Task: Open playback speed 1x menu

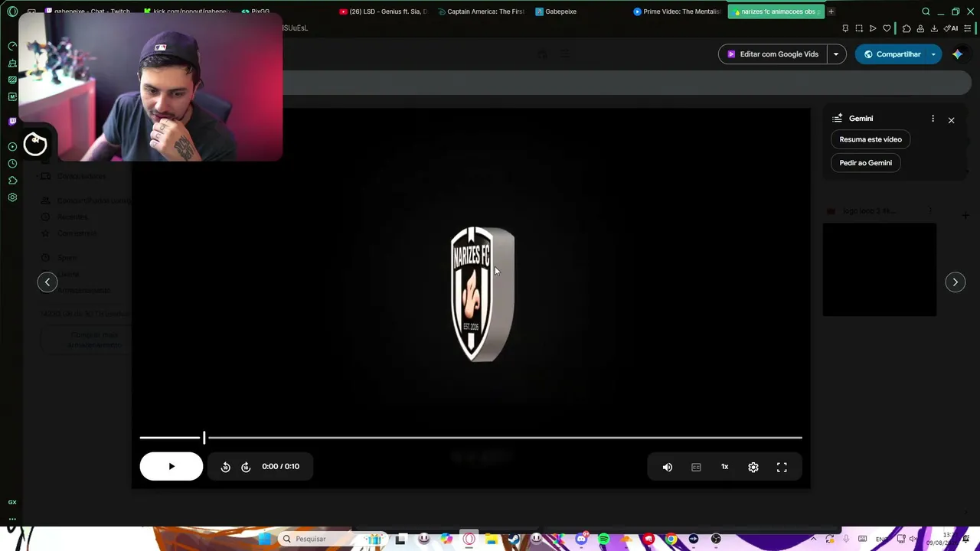Action: pos(724,467)
